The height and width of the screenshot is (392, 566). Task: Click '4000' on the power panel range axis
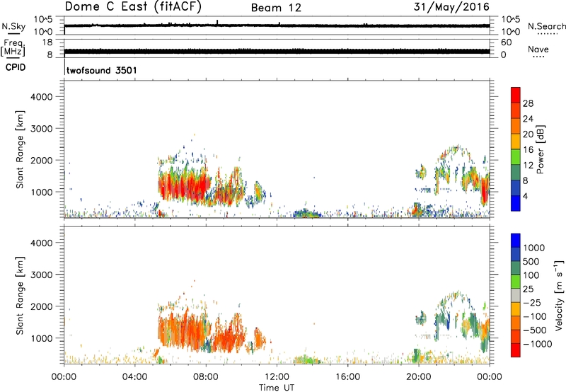coord(42,97)
